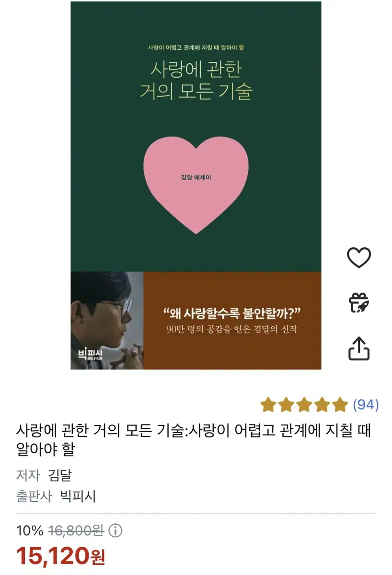Tap the 저자 label

pos(27,475)
